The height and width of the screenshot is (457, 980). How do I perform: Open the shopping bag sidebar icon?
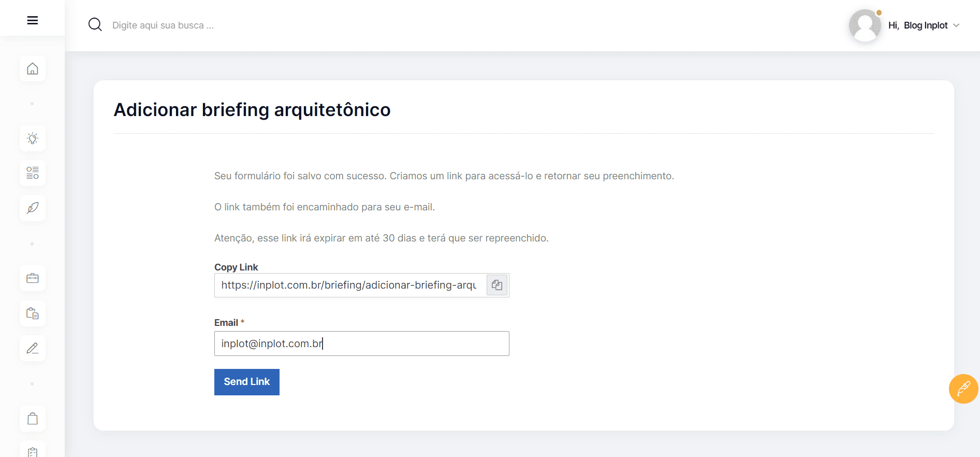click(33, 419)
